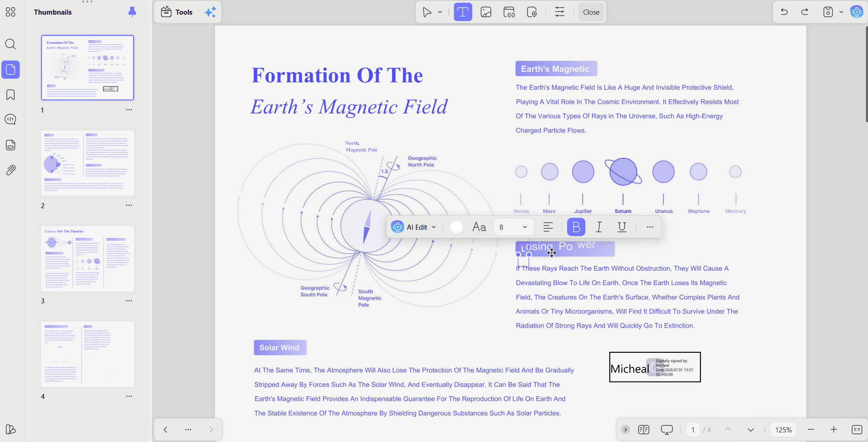Select the Text edit tool in toolbar
This screenshot has height=442, width=868.
(463, 12)
